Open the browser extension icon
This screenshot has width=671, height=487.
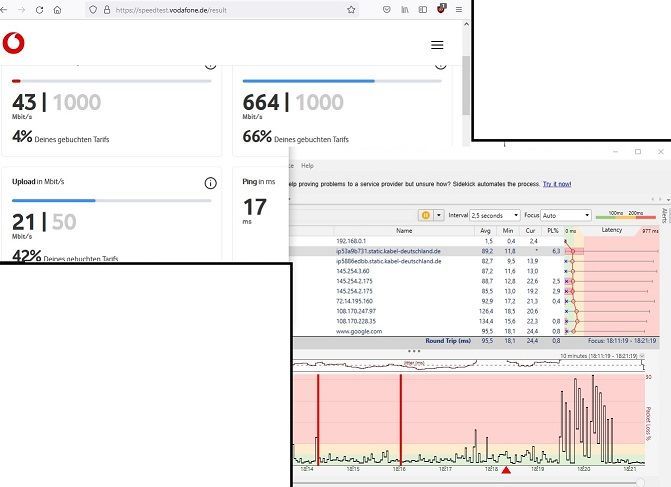click(x=441, y=9)
